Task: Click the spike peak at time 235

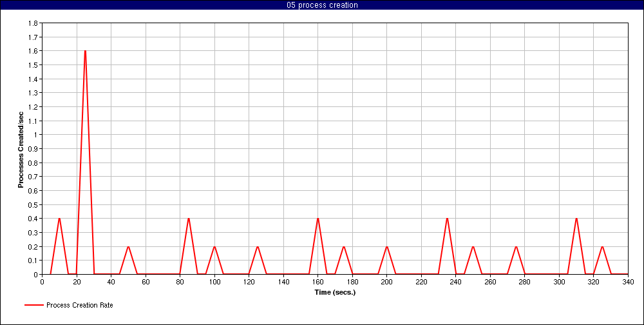Action: 447,219
